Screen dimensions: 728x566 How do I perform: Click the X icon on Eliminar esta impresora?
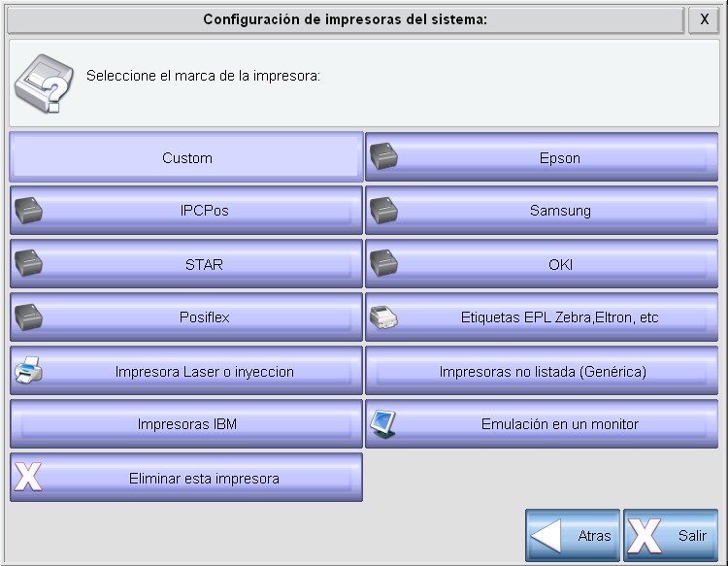point(28,477)
